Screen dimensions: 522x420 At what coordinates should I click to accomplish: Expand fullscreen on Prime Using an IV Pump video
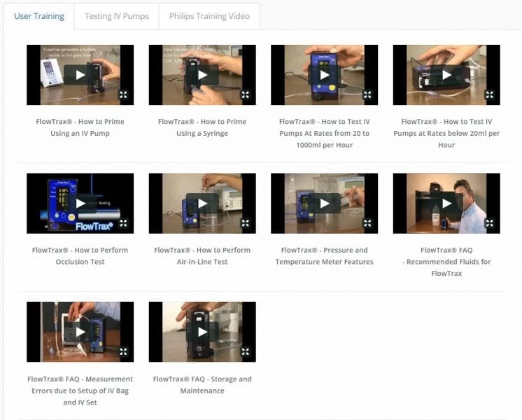123,94
